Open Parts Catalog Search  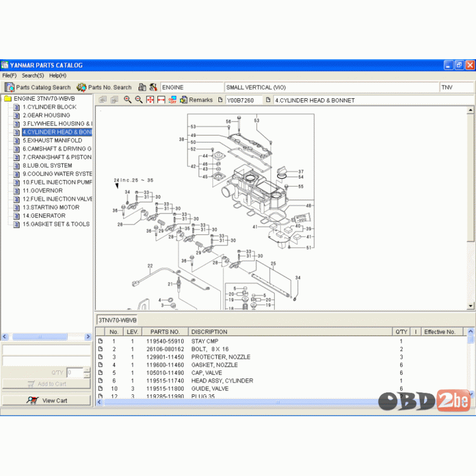click(x=37, y=87)
